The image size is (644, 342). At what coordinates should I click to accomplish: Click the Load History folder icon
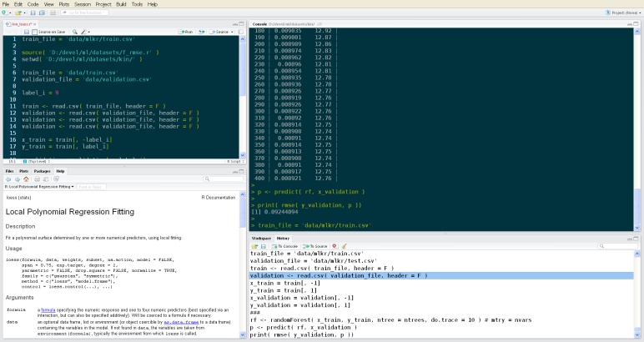tap(254, 246)
